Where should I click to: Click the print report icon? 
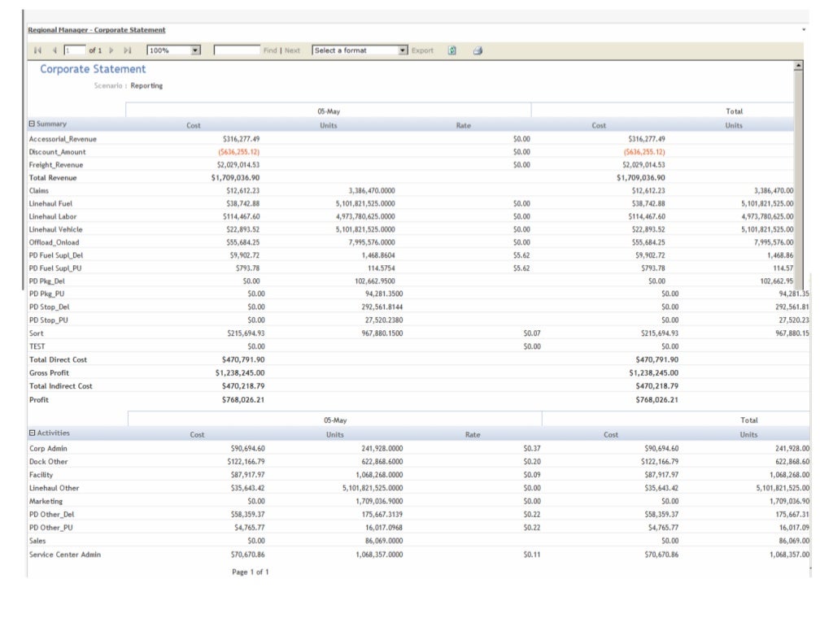pos(478,50)
